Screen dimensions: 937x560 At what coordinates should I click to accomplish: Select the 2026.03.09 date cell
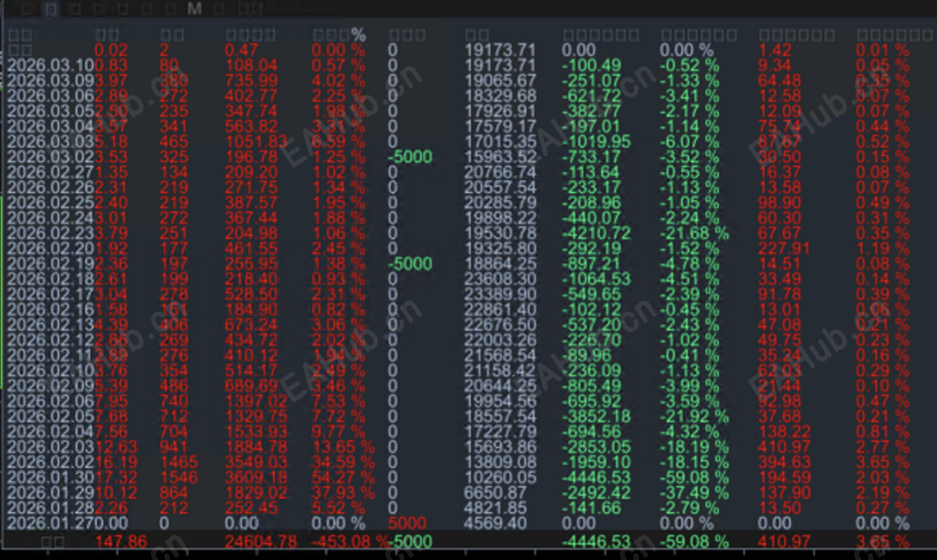point(51,81)
